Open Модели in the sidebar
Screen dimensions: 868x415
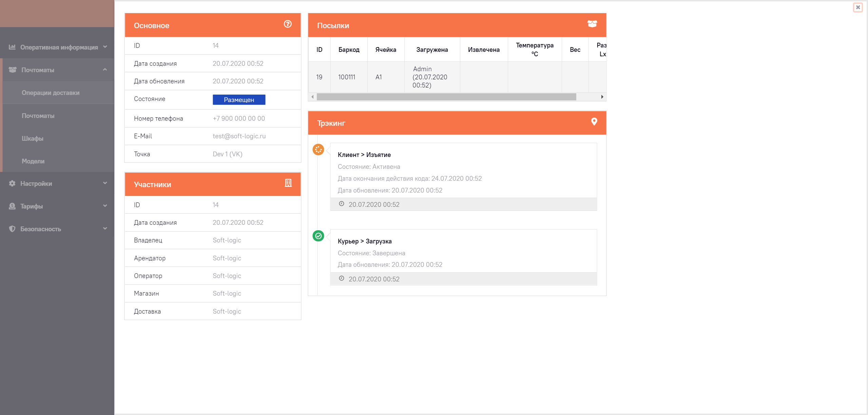click(33, 161)
